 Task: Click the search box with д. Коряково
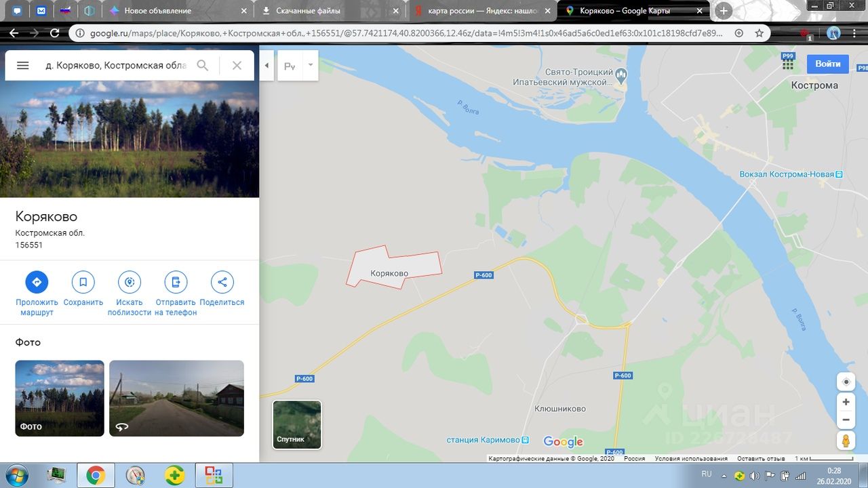(115, 66)
